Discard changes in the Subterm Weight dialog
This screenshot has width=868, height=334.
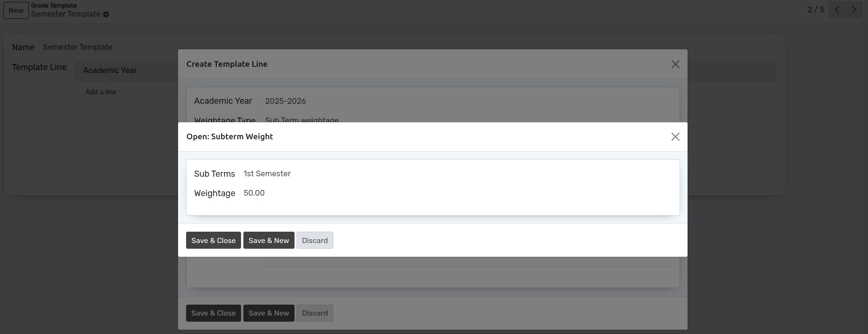pyautogui.click(x=314, y=241)
